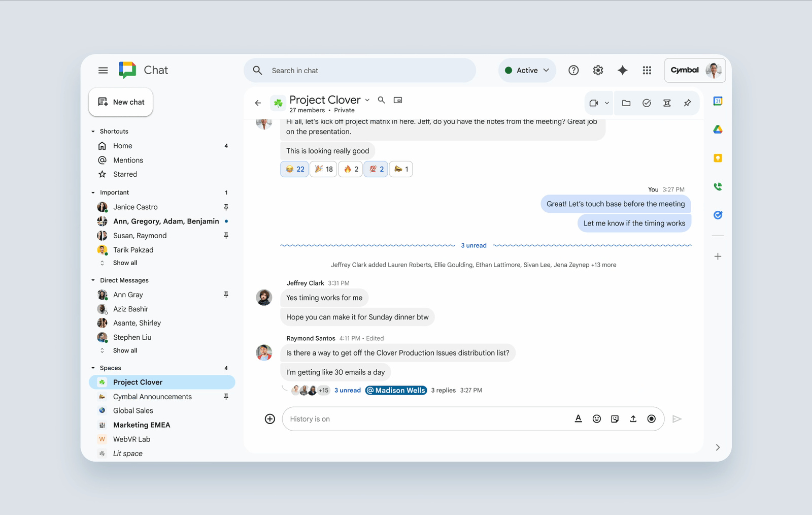Screen dimensions: 812x515
Task: Start a video meeting from the header
Action: click(x=593, y=103)
